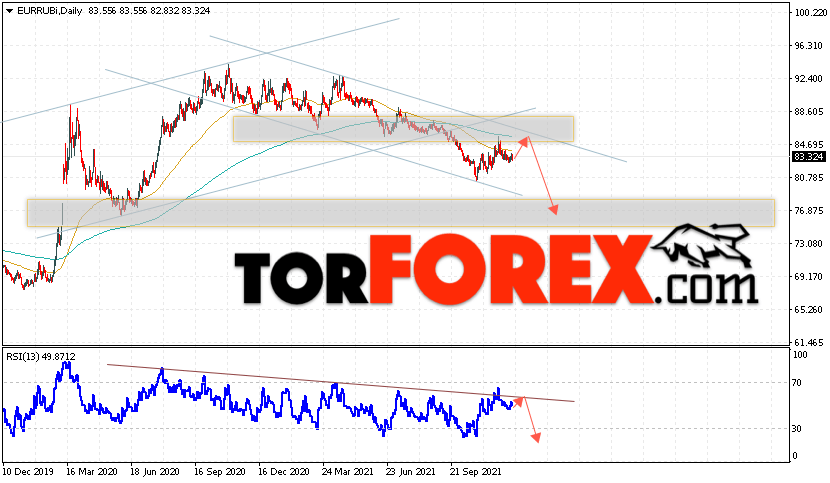Click the RSI 30 level label

(x=797, y=428)
